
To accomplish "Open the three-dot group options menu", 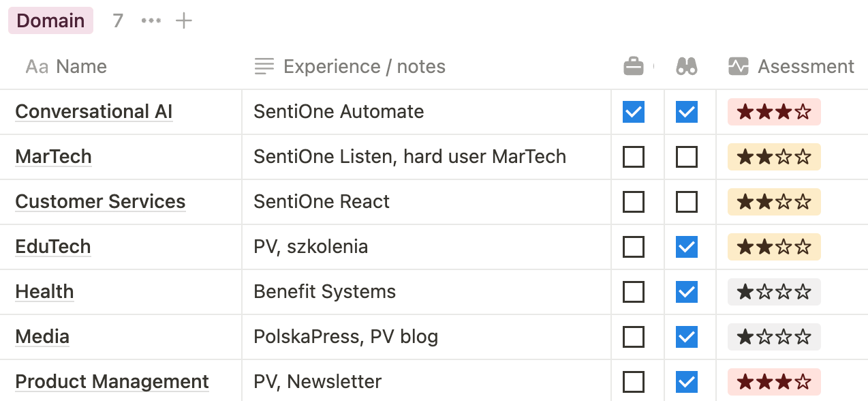I will click(x=151, y=20).
